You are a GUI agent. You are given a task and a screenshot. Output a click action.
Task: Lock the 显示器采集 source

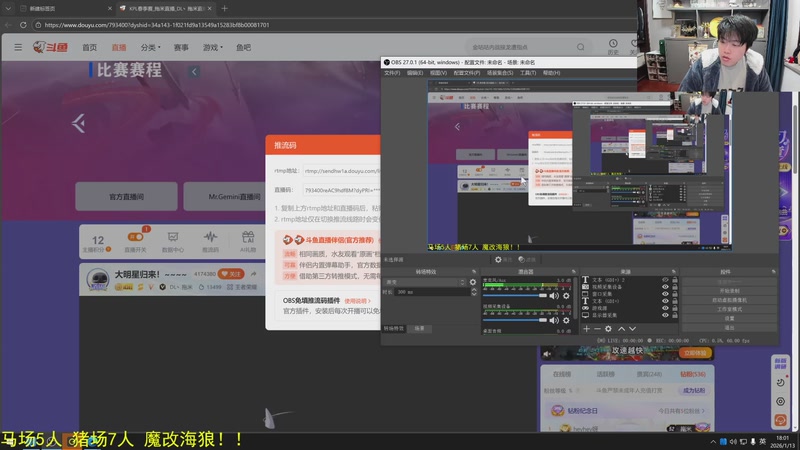(674, 315)
